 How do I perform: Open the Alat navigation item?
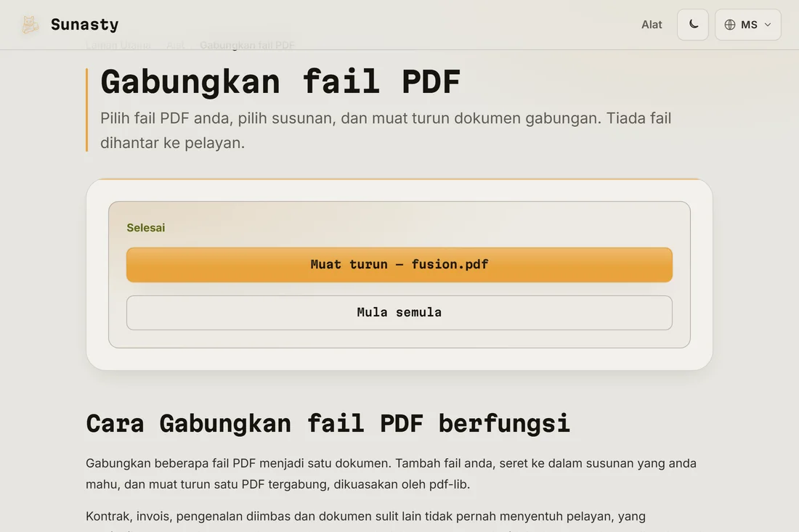pyautogui.click(x=652, y=25)
